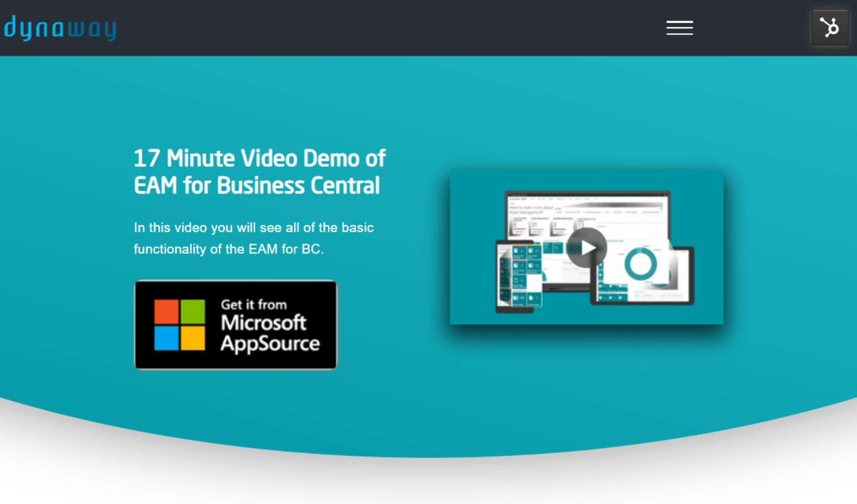The width and height of the screenshot is (857, 504).
Task: Play the EAM demo video
Action: [587, 247]
